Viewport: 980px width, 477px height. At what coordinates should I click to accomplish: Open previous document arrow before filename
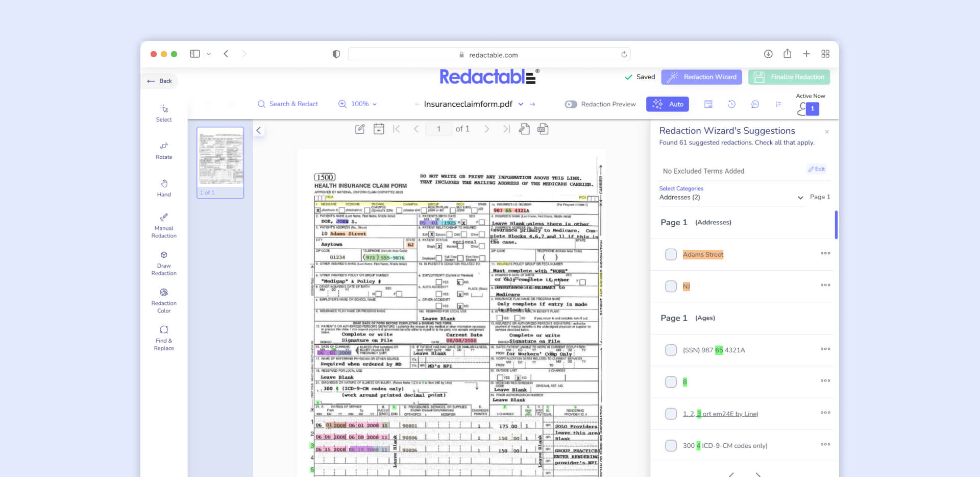point(418,104)
